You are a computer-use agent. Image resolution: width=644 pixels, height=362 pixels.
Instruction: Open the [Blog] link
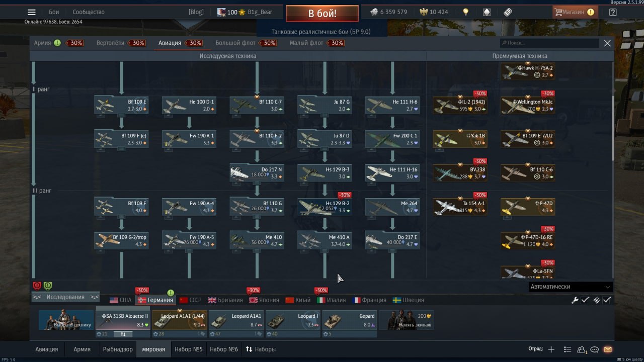pyautogui.click(x=196, y=12)
